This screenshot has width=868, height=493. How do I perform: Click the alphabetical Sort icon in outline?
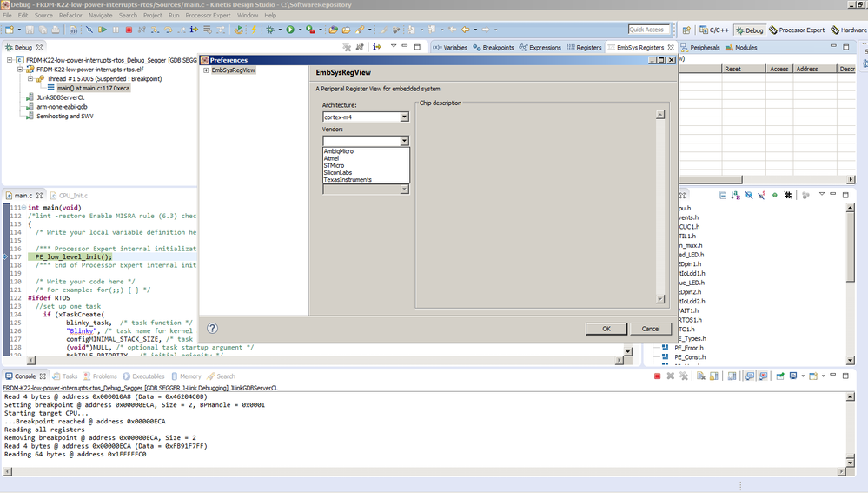736,195
